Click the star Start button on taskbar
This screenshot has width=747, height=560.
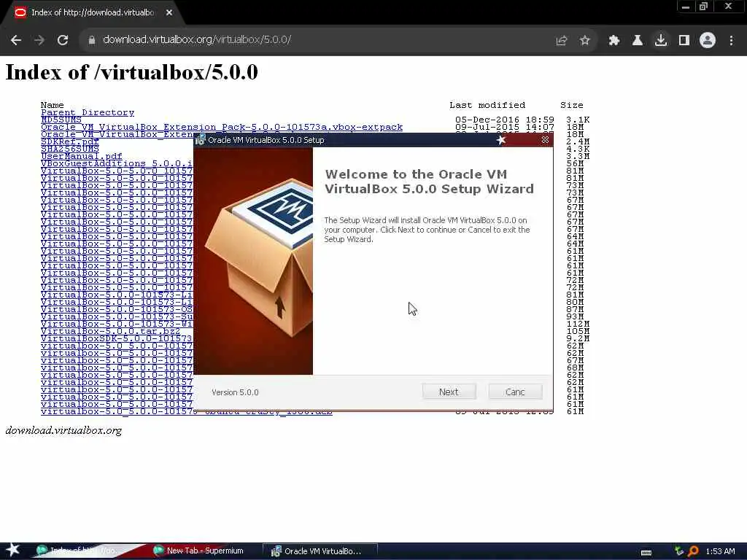tap(12, 550)
